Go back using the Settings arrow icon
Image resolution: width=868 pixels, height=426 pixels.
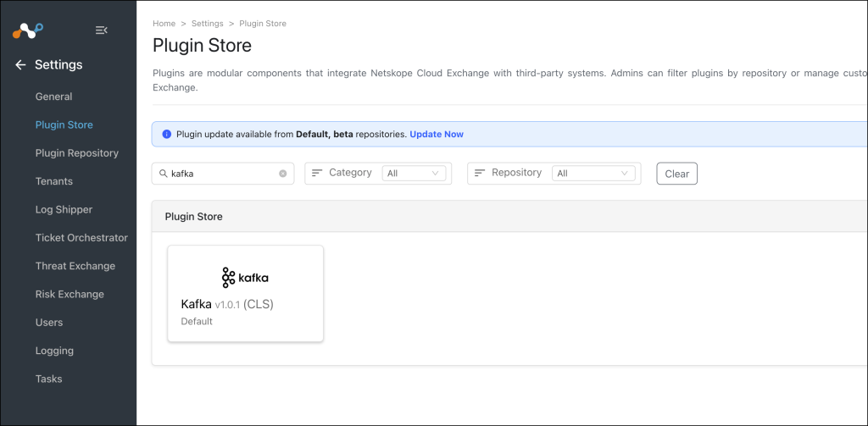pyautogui.click(x=20, y=64)
